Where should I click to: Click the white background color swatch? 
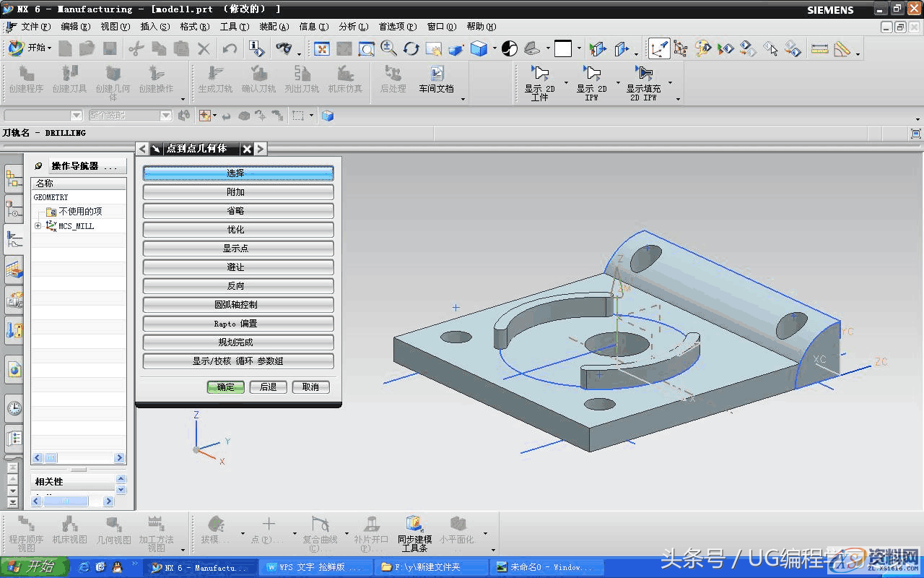[563, 48]
